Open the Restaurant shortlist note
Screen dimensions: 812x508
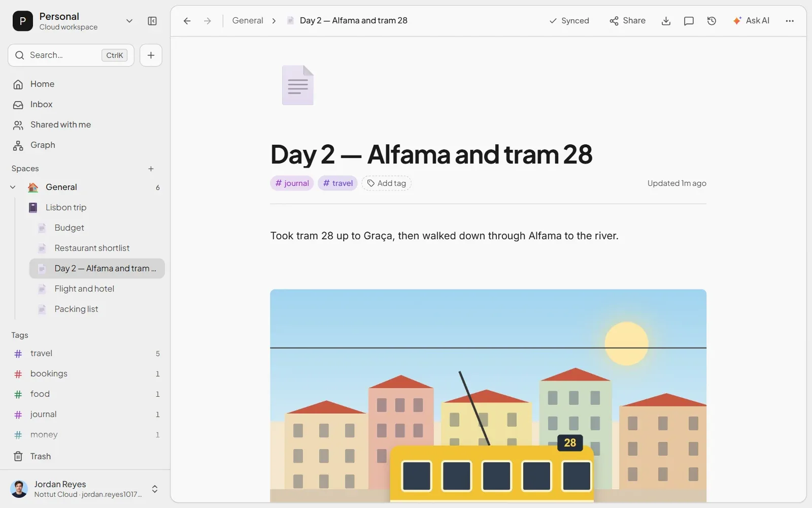[97, 248]
